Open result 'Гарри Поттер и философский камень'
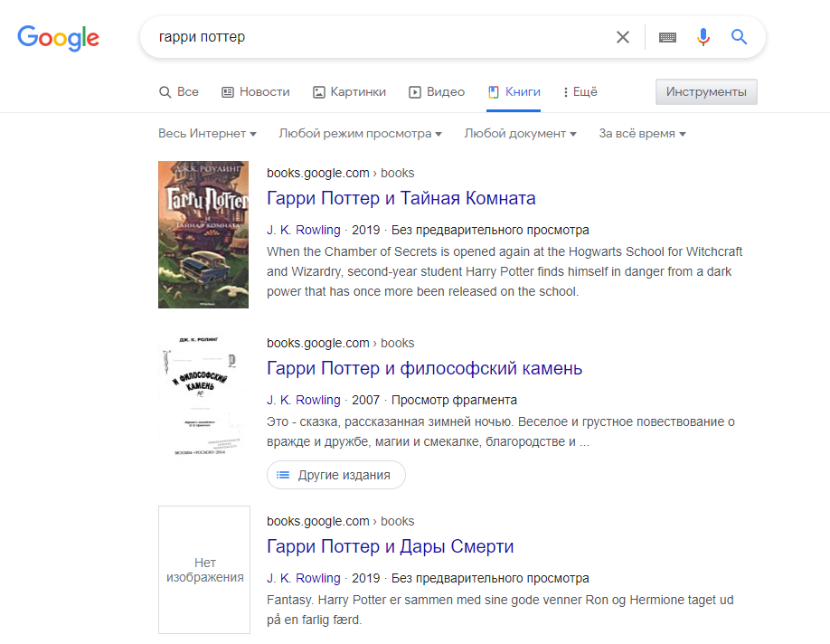The height and width of the screenshot is (644, 830). (425, 368)
